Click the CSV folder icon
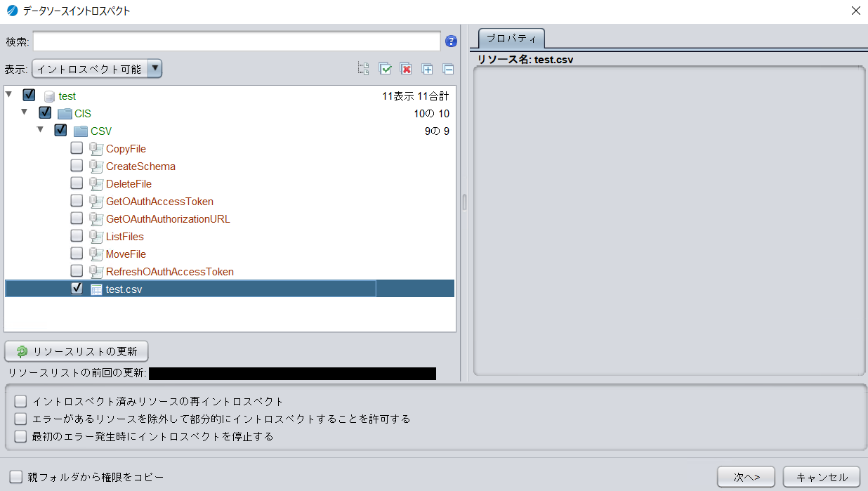The width and height of the screenshot is (868, 491). point(81,131)
